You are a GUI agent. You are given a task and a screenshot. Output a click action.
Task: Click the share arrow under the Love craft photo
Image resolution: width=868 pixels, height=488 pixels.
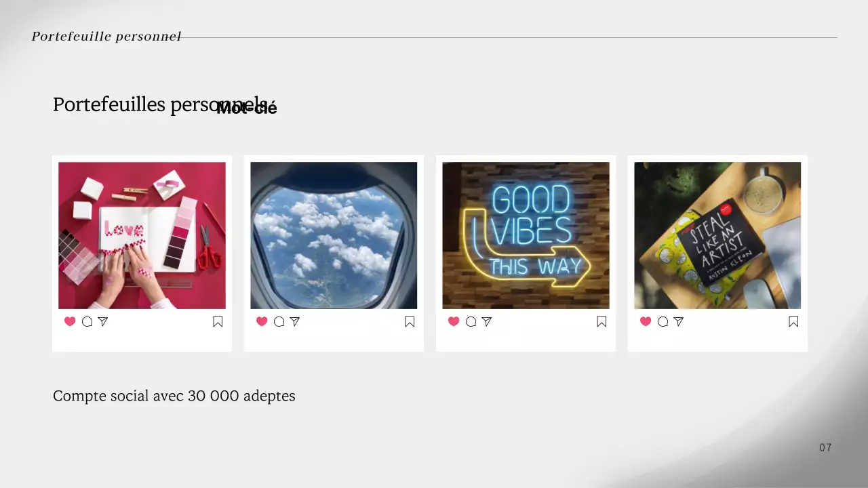click(x=103, y=321)
